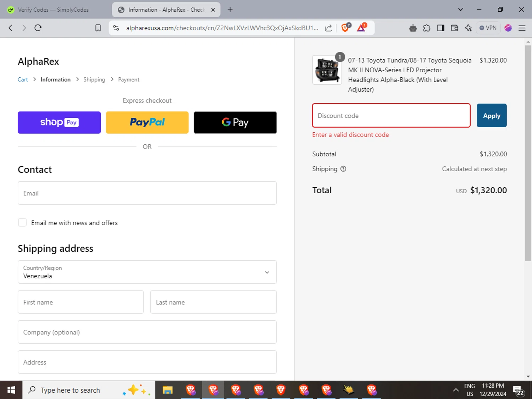Click the First name field

pos(81,302)
